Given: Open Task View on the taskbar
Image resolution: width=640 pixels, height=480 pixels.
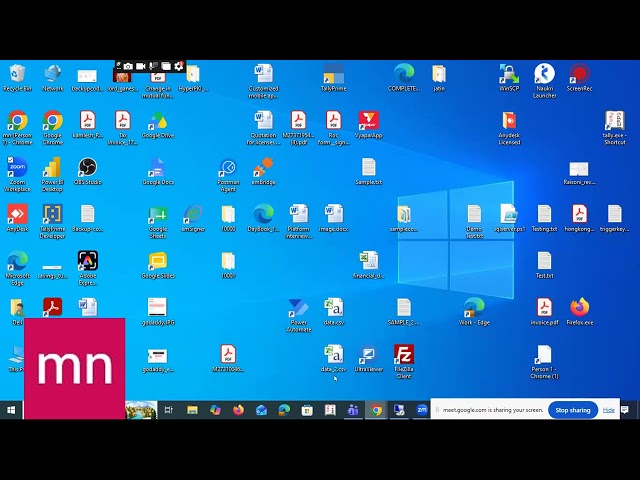Looking at the screenshot, I should coord(169,410).
